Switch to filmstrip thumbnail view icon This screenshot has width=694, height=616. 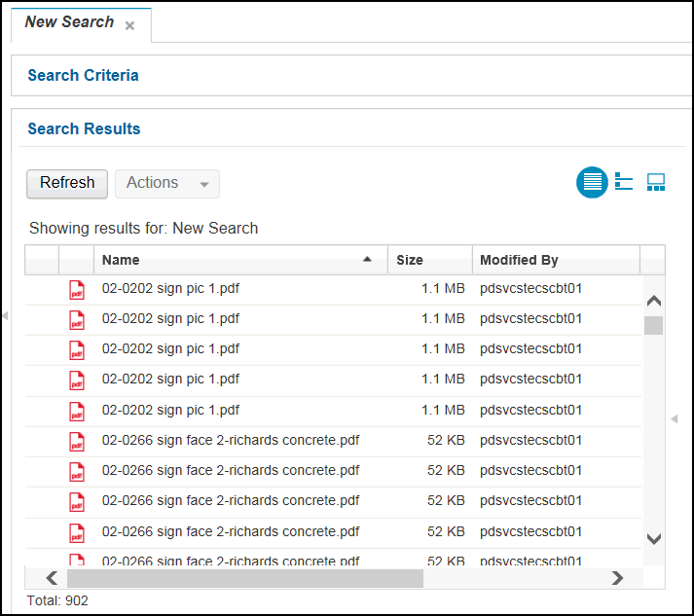click(x=655, y=182)
